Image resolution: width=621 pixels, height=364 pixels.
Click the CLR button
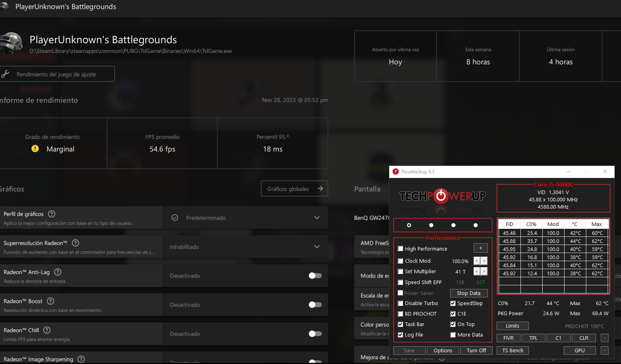coord(584,338)
